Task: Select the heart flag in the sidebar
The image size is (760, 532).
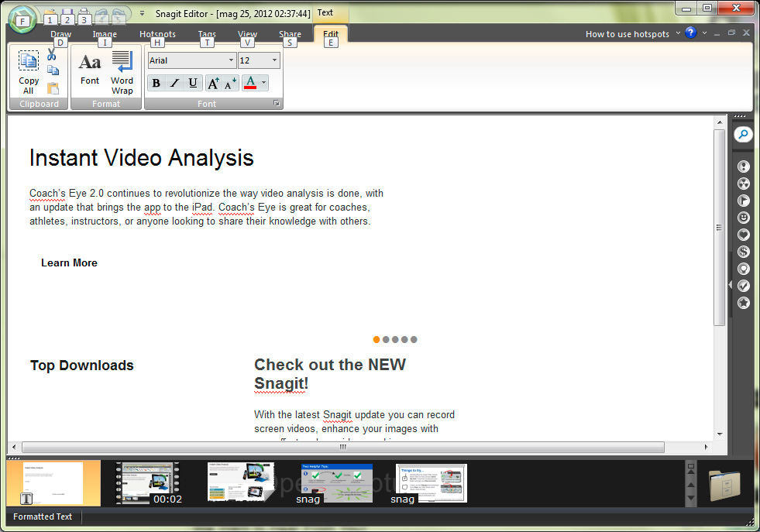Action: tap(743, 235)
